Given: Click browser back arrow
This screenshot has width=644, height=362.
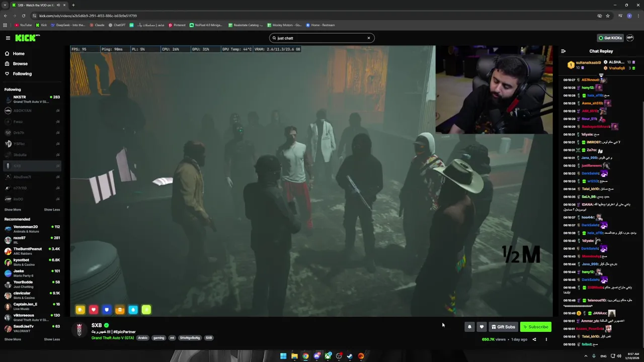Looking at the screenshot, I should click(x=6, y=16).
